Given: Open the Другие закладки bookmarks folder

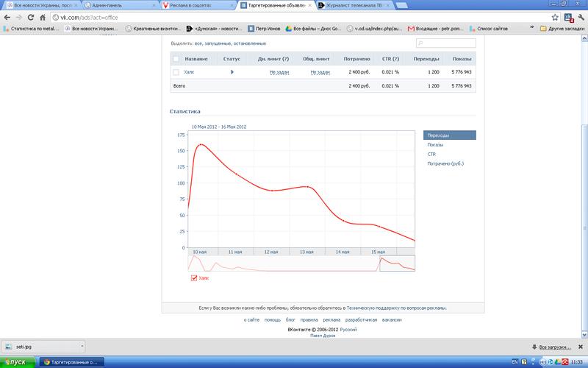Looking at the screenshot, I should point(562,28).
